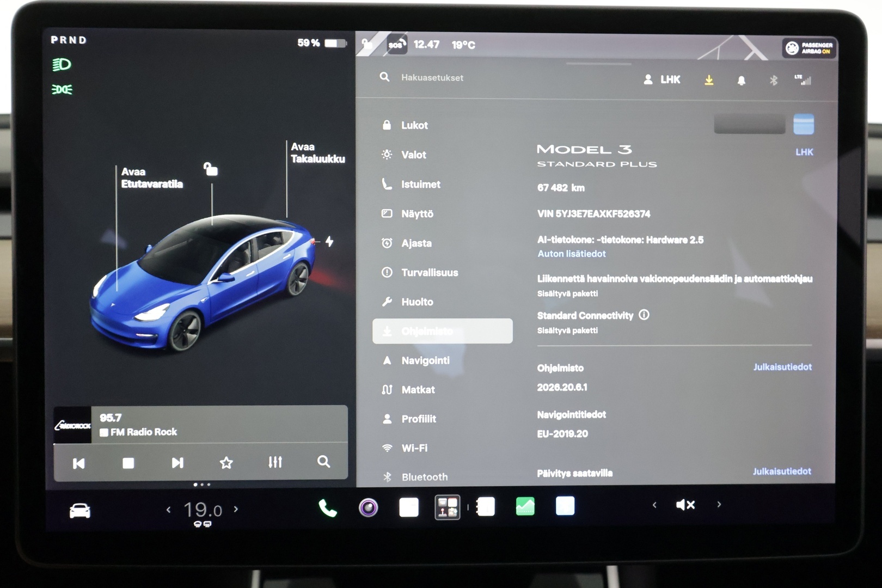Tap the passenger airbag indicator
This screenshot has height=588, width=882.
809,48
